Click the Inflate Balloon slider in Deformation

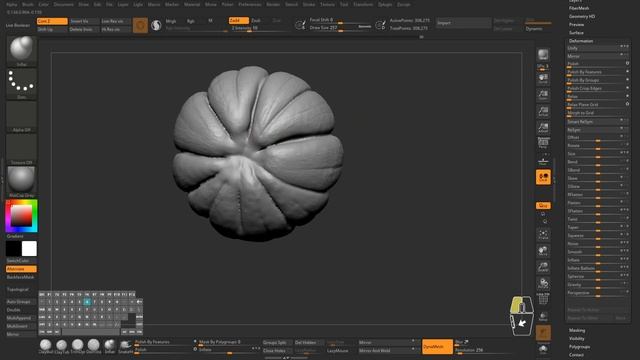pos(598,268)
